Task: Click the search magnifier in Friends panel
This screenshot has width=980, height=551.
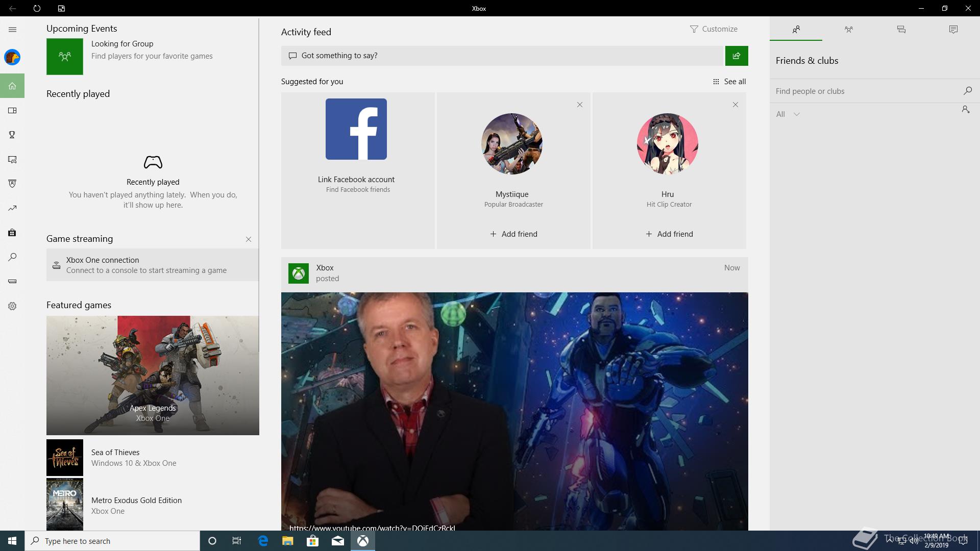Action: point(967,91)
